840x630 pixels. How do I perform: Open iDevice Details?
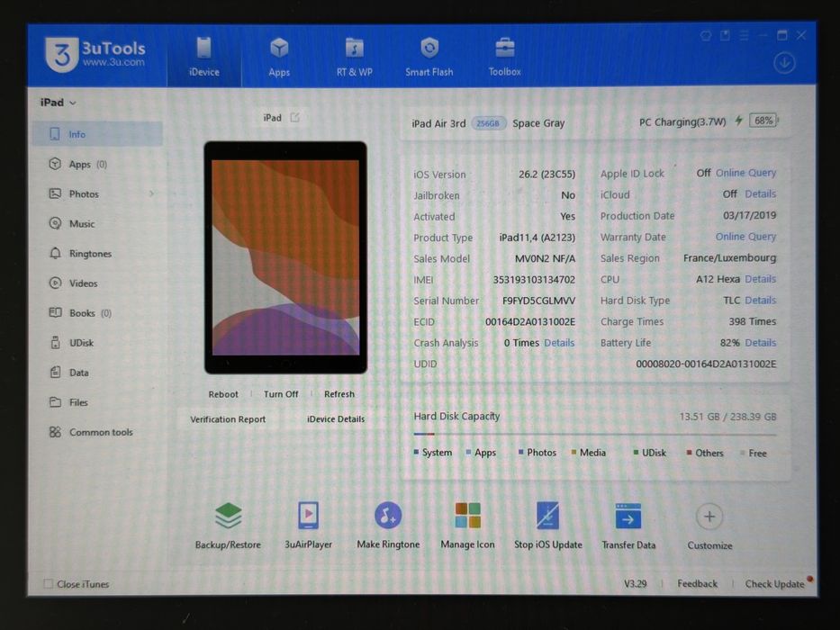(336, 419)
